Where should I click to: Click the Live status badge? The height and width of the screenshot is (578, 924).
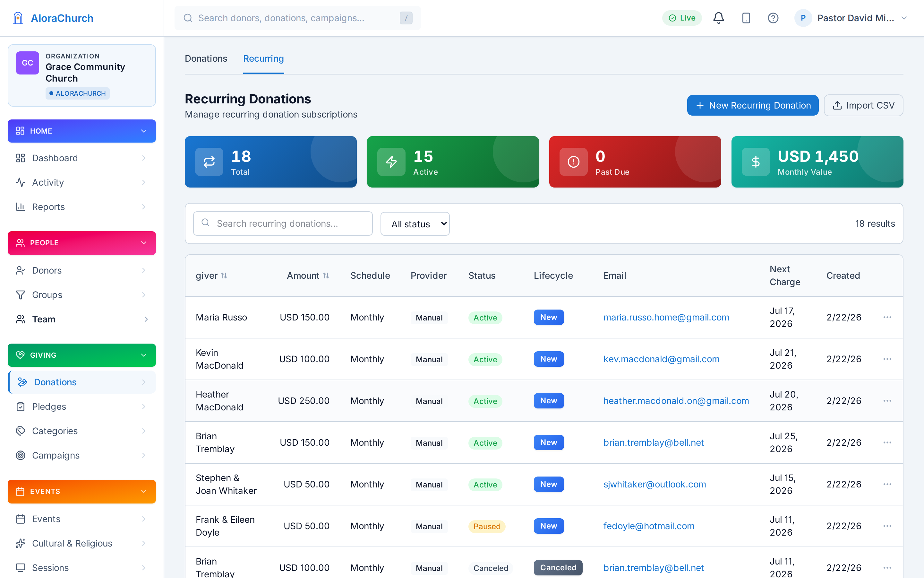(x=682, y=18)
